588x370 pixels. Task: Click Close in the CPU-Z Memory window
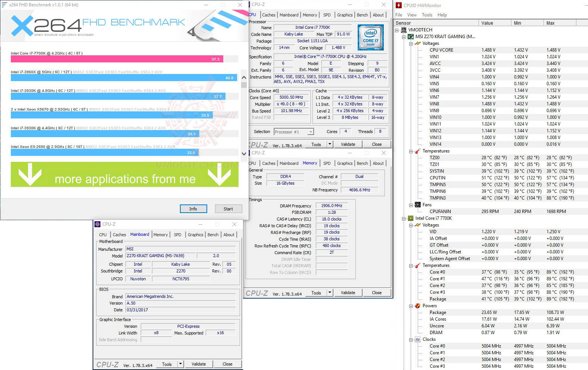(377, 293)
